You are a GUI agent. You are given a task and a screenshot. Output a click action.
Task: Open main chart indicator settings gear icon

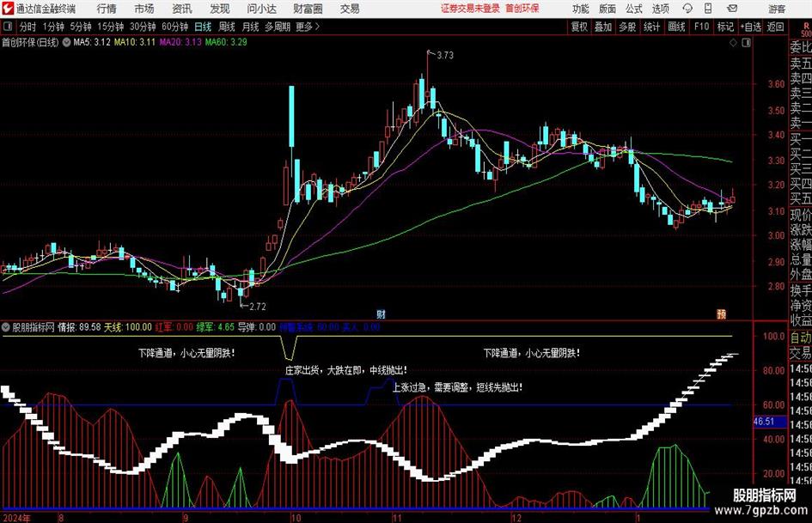coord(66,42)
